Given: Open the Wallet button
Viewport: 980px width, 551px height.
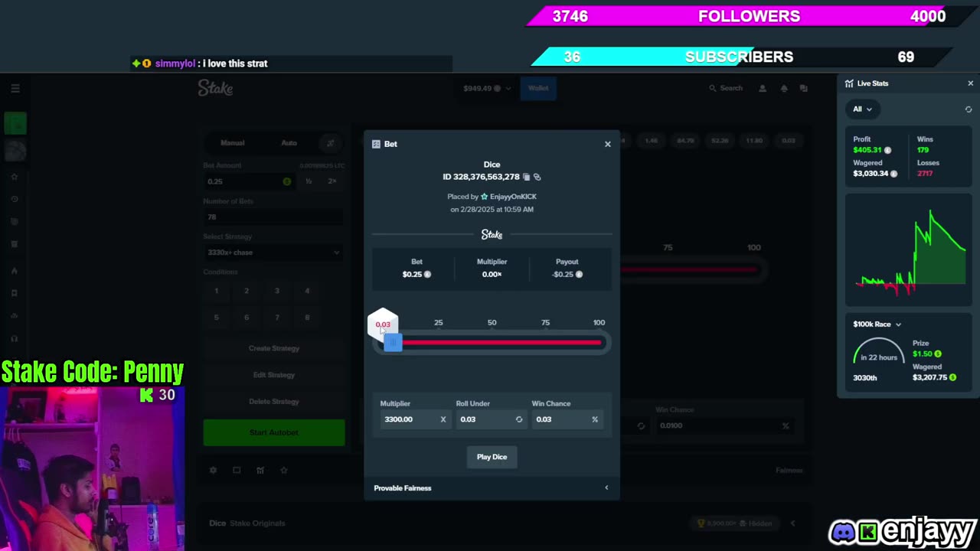Looking at the screenshot, I should (538, 88).
